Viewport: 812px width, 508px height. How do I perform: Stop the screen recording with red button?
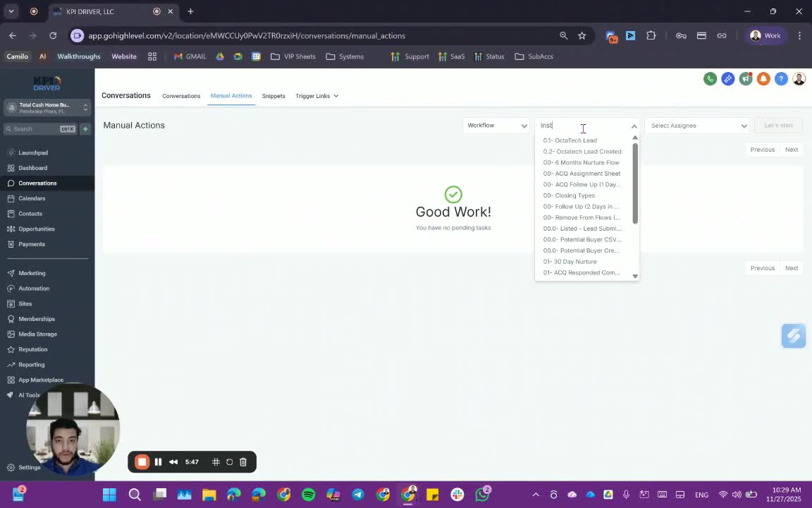[x=142, y=462]
